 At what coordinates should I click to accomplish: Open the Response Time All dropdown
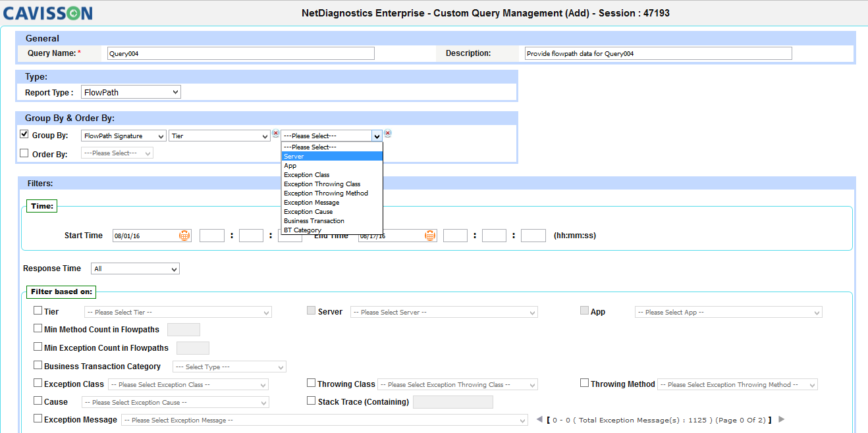click(136, 268)
